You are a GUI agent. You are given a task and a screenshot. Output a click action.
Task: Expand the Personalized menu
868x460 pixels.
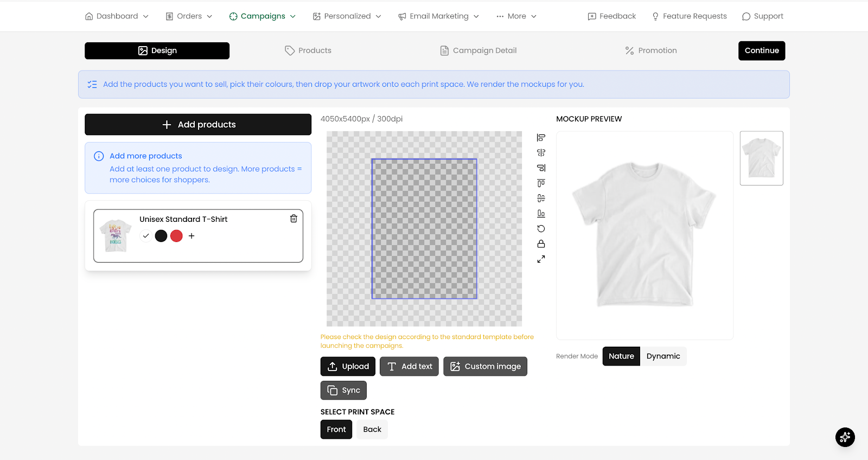[347, 16]
